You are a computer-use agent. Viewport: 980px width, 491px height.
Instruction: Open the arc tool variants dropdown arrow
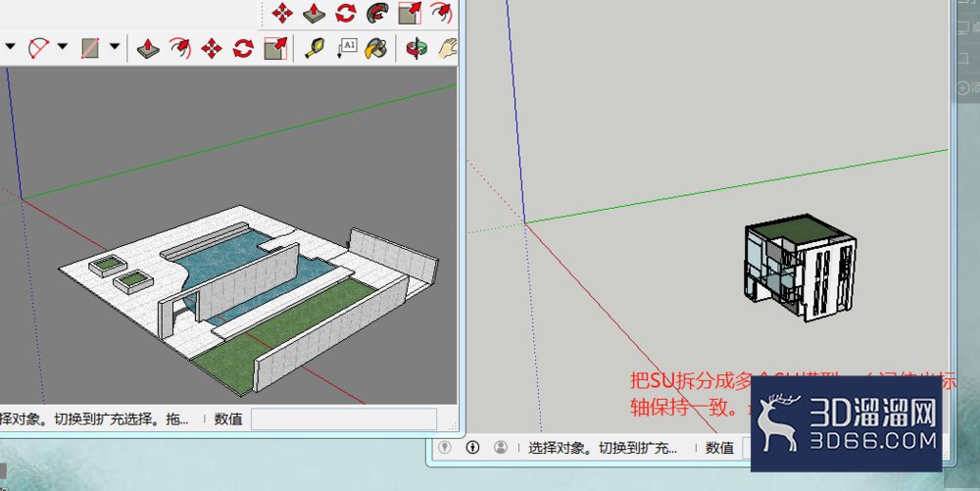click(63, 46)
